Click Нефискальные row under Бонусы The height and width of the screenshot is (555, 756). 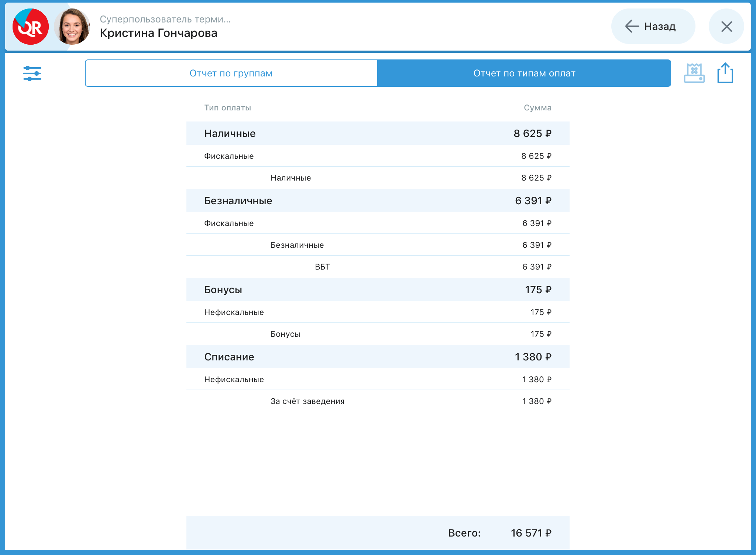click(377, 312)
